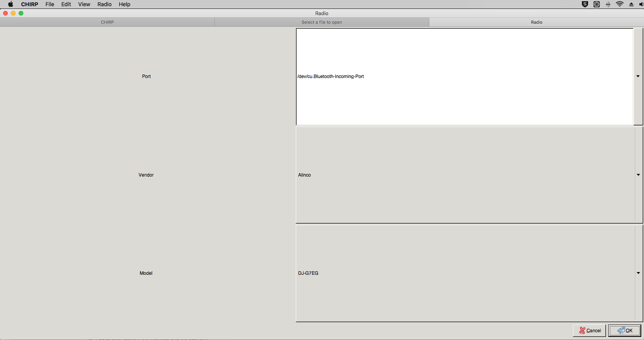
Task: Open the CHIRP application menu
Action: pos(30,4)
